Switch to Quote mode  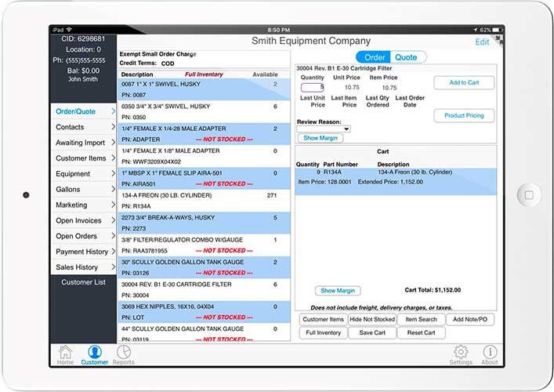coord(407,57)
